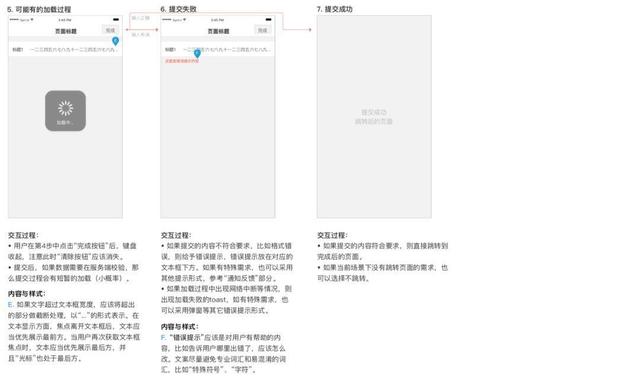Click heading '7. 提交成功'
This screenshot has height=379, width=640.
334,9
